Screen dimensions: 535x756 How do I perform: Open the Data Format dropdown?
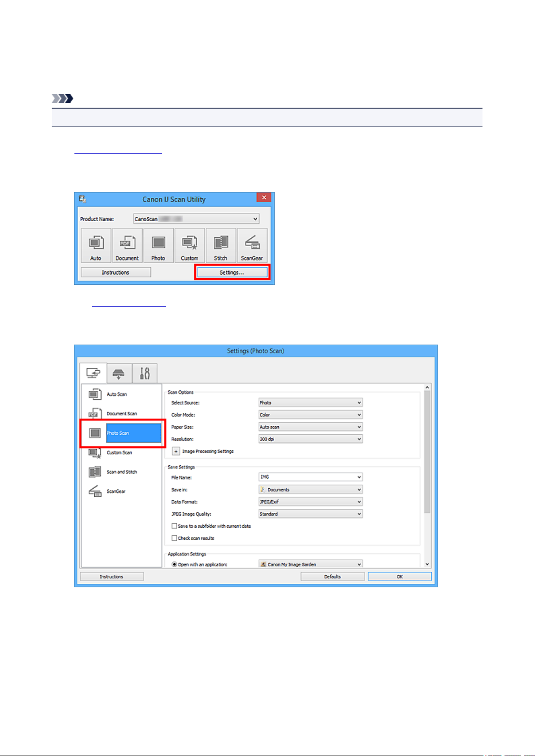[x=310, y=502]
